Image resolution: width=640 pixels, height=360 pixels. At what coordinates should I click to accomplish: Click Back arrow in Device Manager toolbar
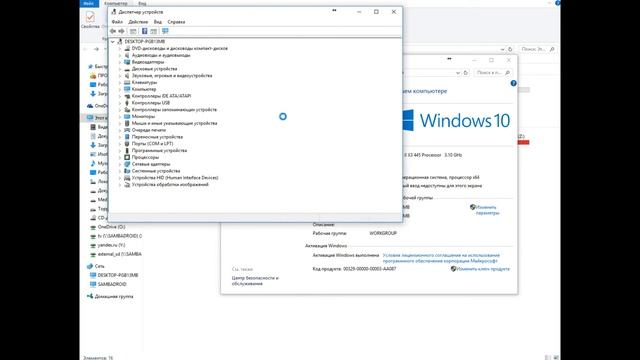(113, 31)
